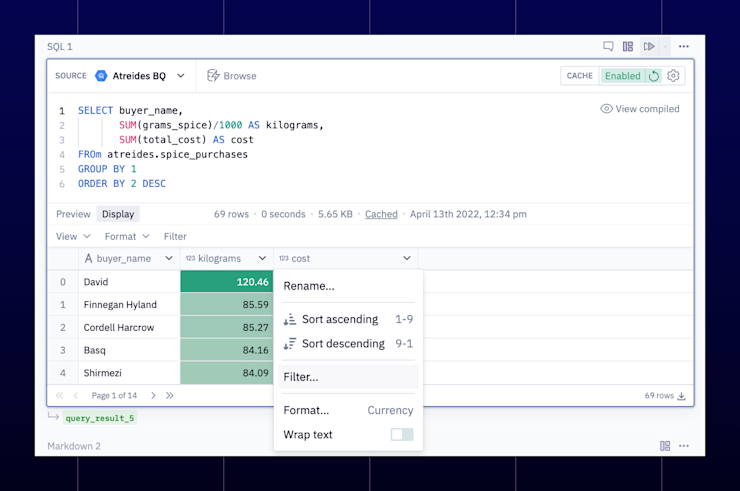This screenshot has height=491, width=740.
Task: Download the 69 rows result
Action: [x=681, y=396]
